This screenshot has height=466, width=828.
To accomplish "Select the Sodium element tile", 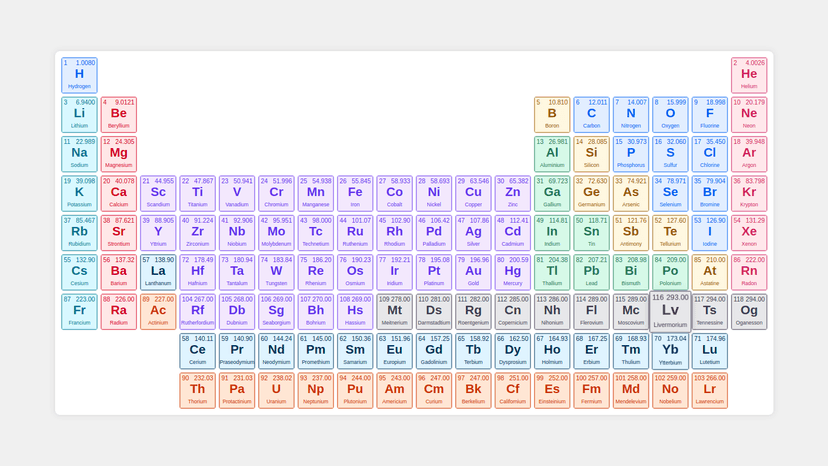I will 79,153.
